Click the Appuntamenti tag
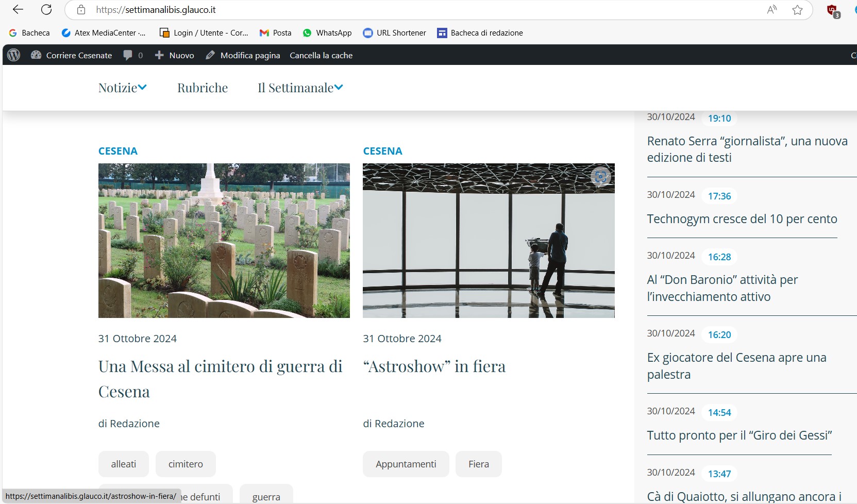The height and width of the screenshot is (504, 857). click(x=406, y=464)
